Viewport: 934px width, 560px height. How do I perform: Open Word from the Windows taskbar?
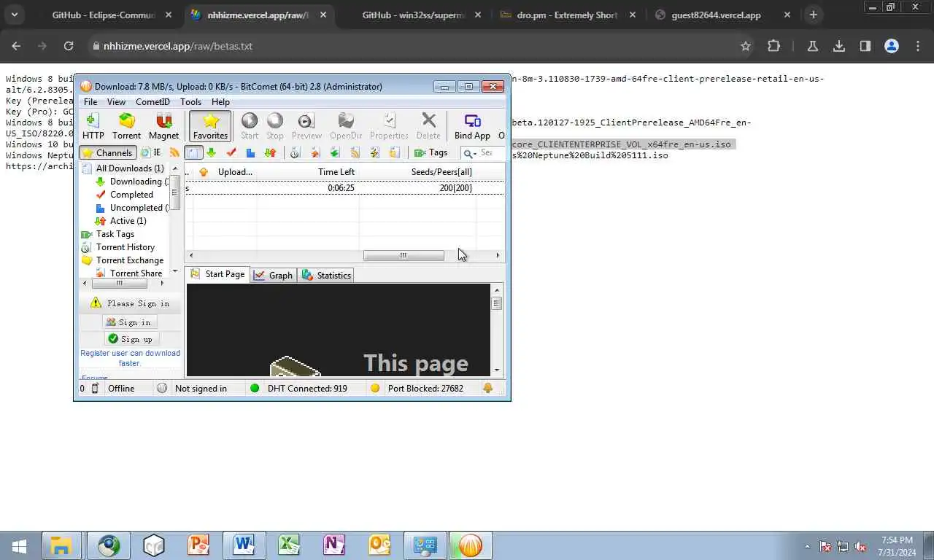tap(244, 545)
